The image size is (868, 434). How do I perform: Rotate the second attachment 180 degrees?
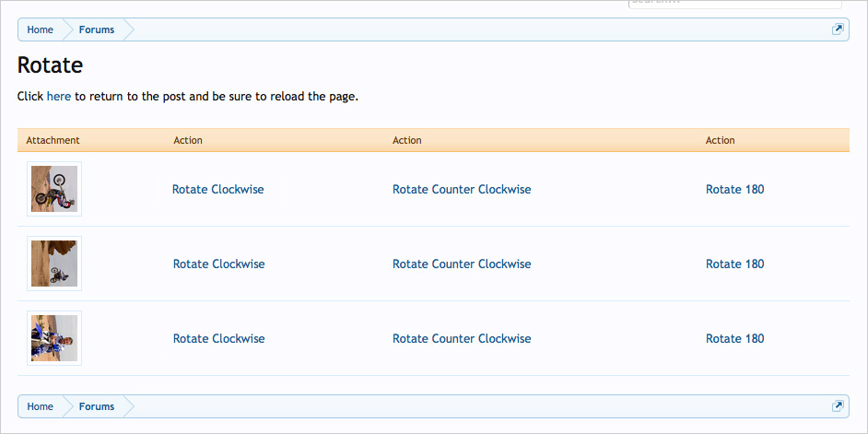click(734, 264)
